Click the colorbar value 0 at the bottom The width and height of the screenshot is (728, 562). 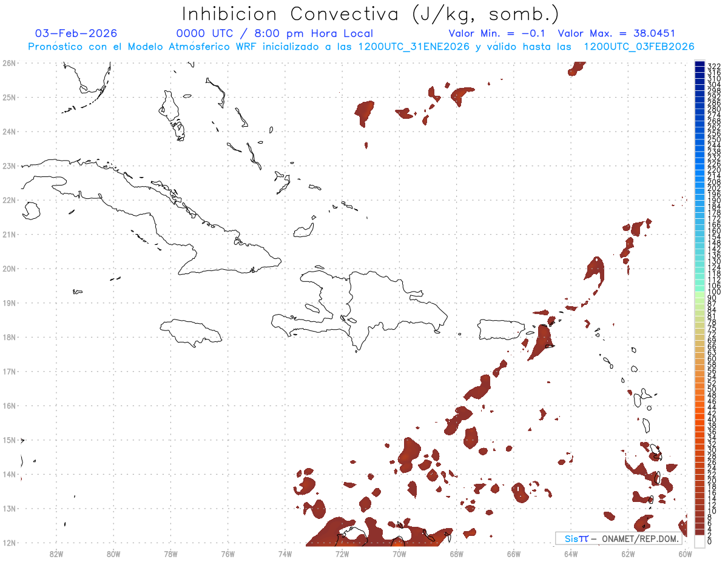click(710, 541)
